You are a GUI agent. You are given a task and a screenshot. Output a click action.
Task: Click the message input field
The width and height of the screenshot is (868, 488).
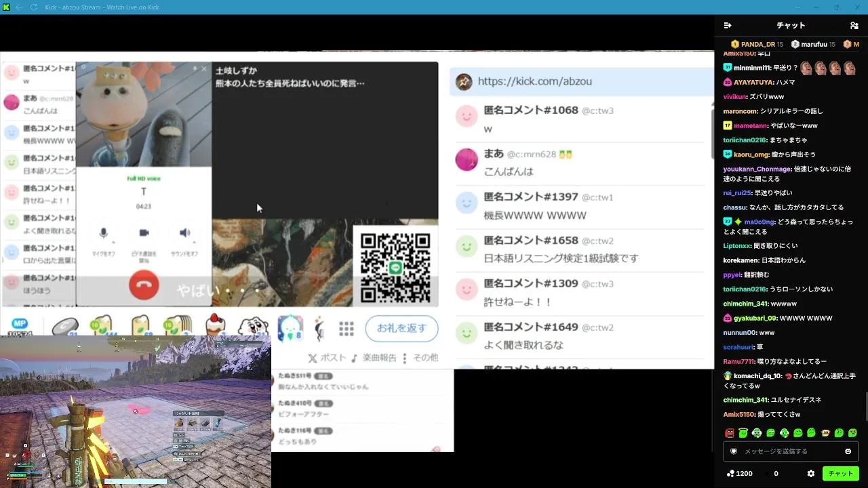click(x=791, y=451)
